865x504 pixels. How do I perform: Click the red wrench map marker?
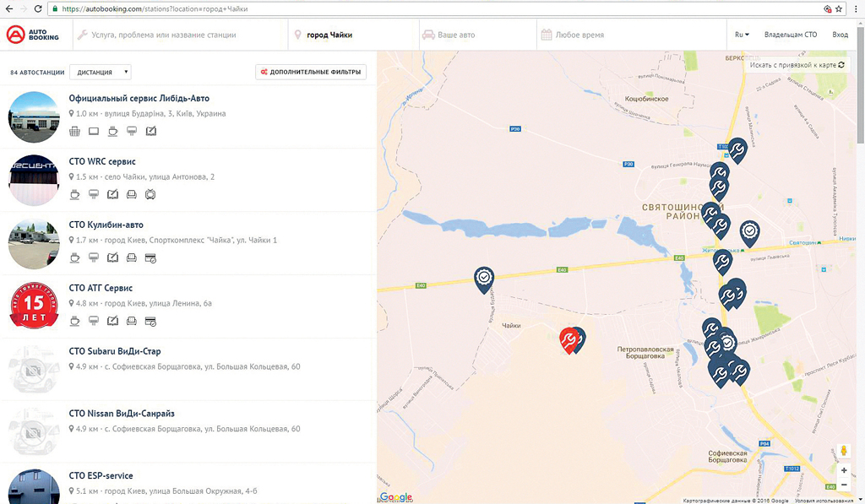coord(569,339)
